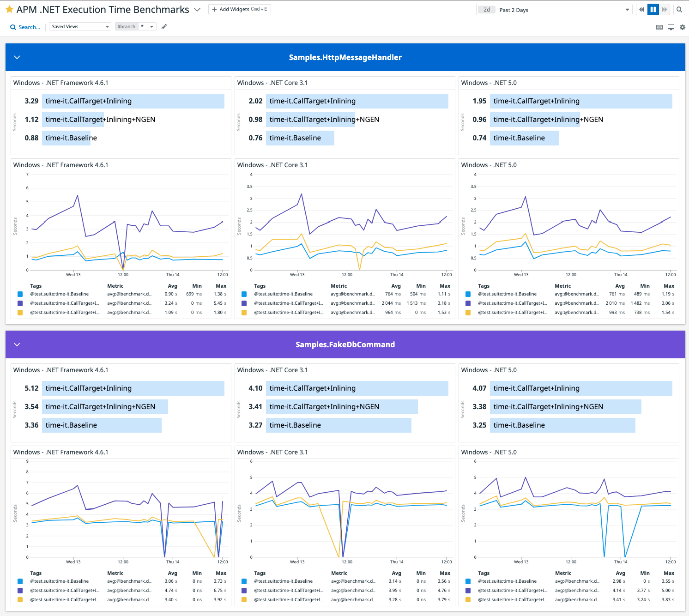Edit template variables with the pencil icon
This screenshot has height=616, width=689.
coord(164,27)
